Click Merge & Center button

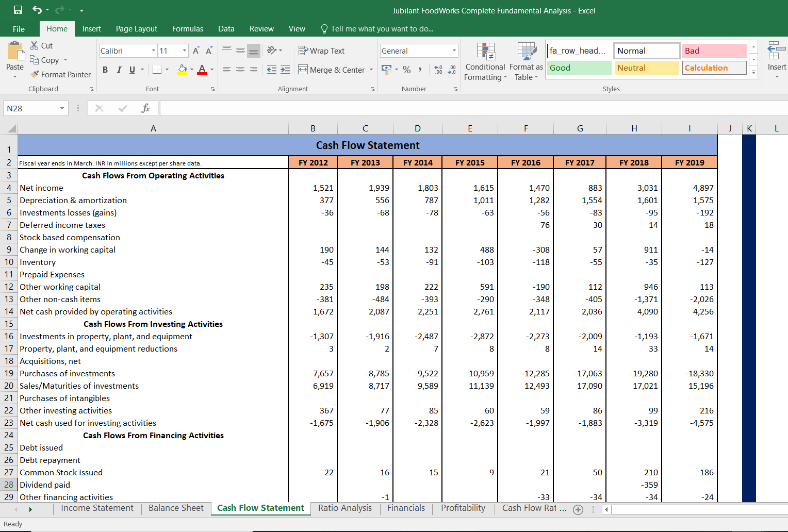[x=332, y=70]
